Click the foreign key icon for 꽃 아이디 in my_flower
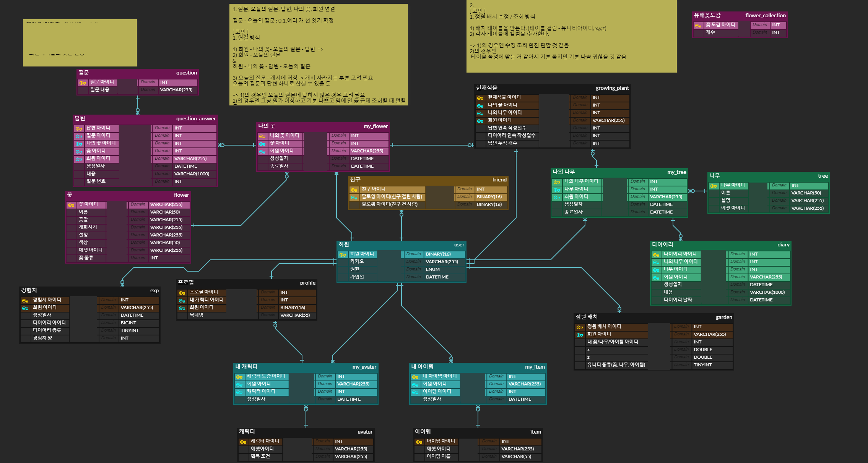 tap(262, 144)
